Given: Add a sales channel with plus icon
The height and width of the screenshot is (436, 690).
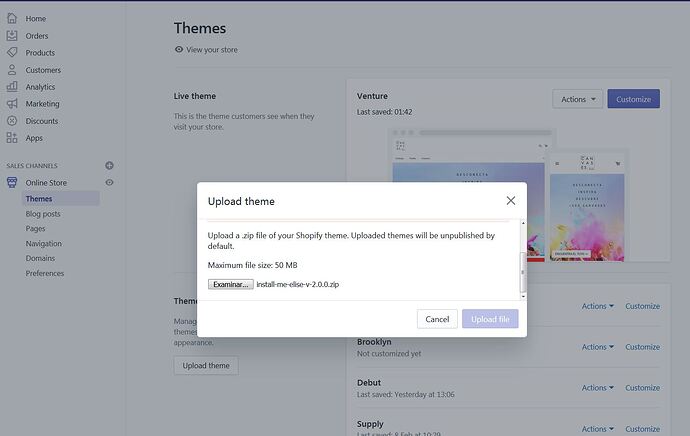Looking at the screenshot, I should click(110, 165).
